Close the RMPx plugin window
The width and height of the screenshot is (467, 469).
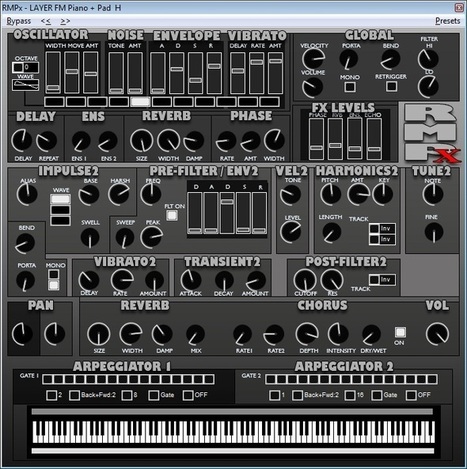tap(459, 7)
